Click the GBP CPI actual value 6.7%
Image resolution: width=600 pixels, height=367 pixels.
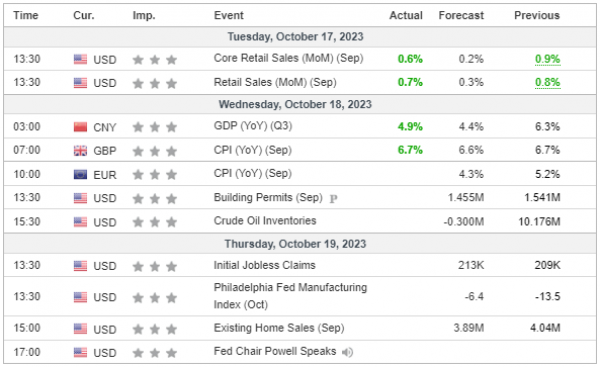[x=410, y=150]
